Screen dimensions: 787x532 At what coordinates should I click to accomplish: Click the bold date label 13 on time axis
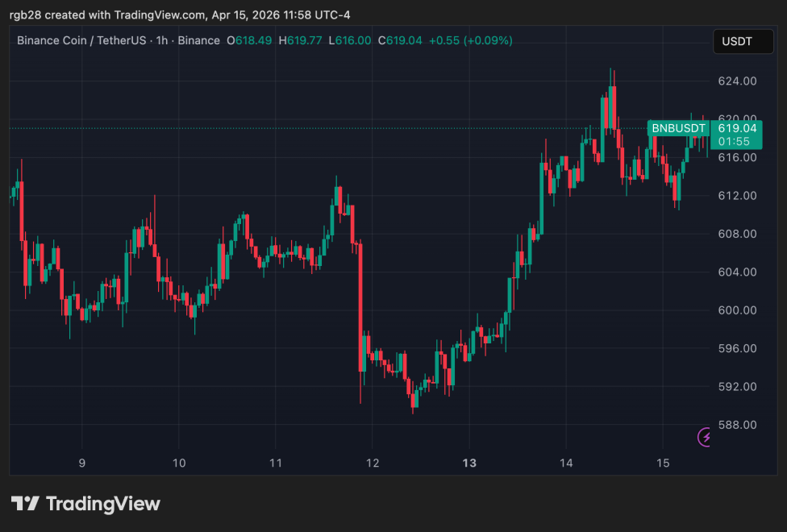click(x=468, y=463)
